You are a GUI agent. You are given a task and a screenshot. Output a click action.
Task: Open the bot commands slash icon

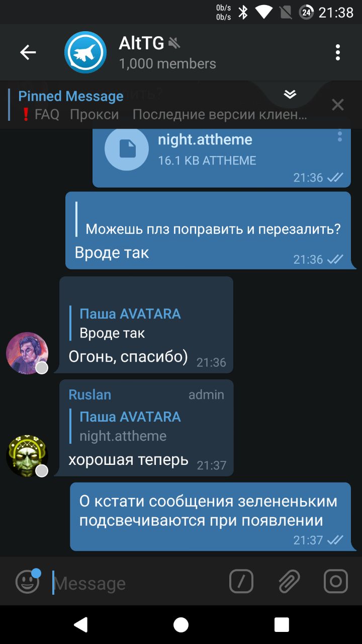click(241, 582)
